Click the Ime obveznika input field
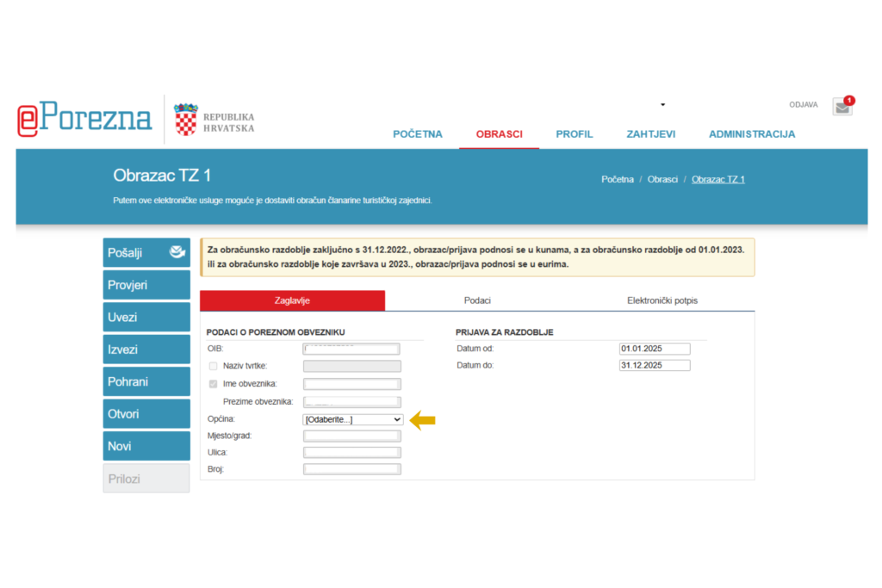 pos(351,385)
